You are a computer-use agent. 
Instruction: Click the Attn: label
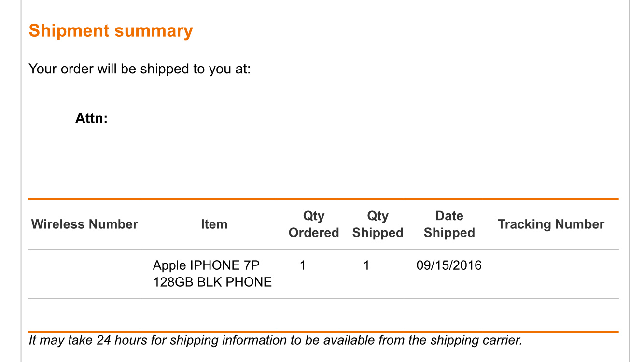point(91,118)
